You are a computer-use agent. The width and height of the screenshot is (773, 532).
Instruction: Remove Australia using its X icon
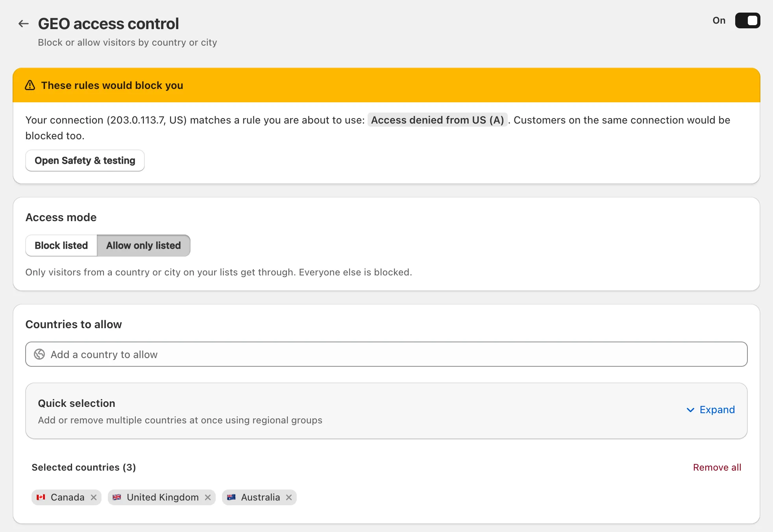[289, 497]
